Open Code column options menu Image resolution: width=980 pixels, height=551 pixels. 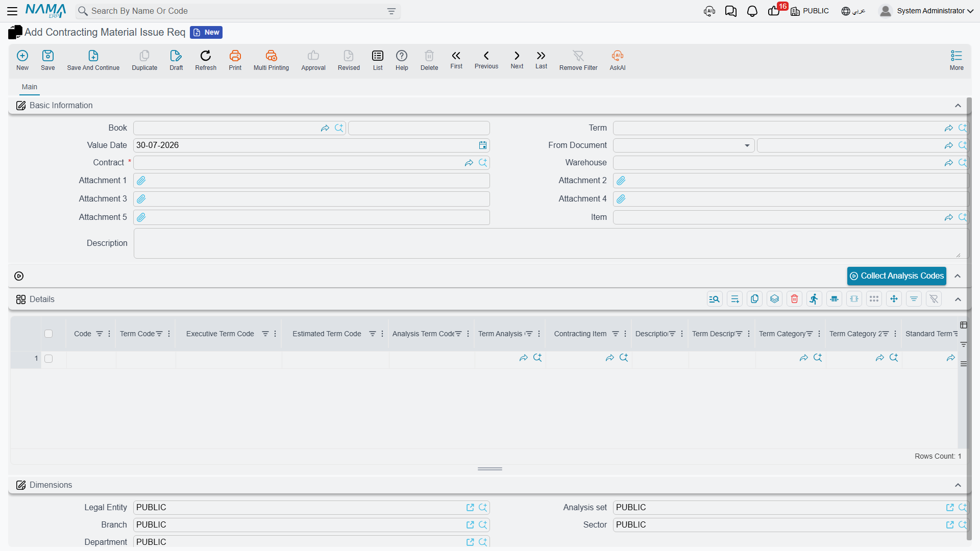[x=109, y=334]
